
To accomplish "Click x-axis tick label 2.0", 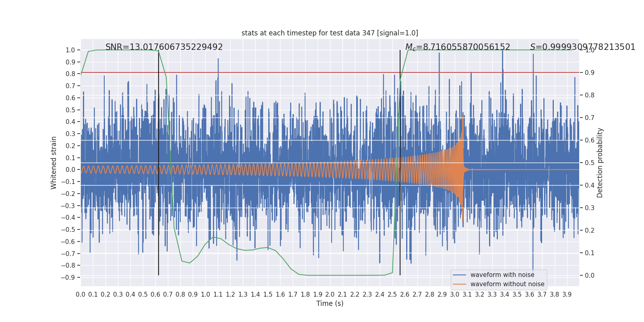I will pyautogui.click(x=330, y=295).
